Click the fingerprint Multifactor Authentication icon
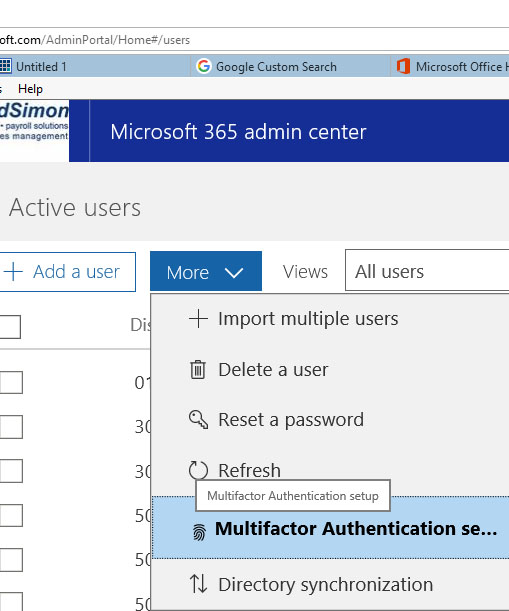Image resolution: width=509 pixels, height=611 pixels. point(199,532)
